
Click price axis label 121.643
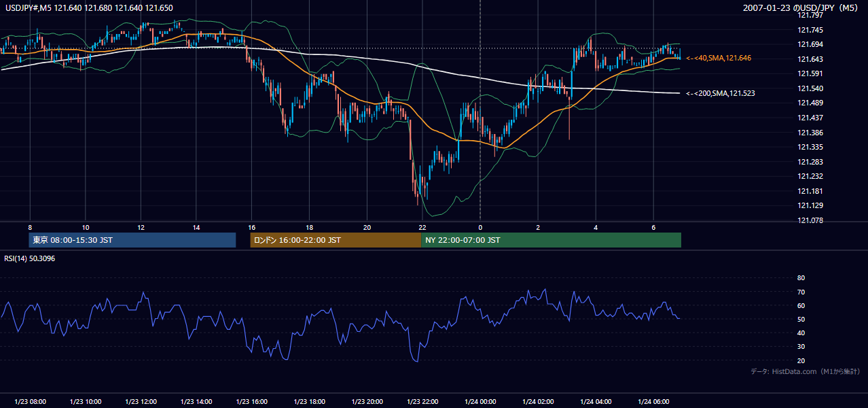point(810,59)
